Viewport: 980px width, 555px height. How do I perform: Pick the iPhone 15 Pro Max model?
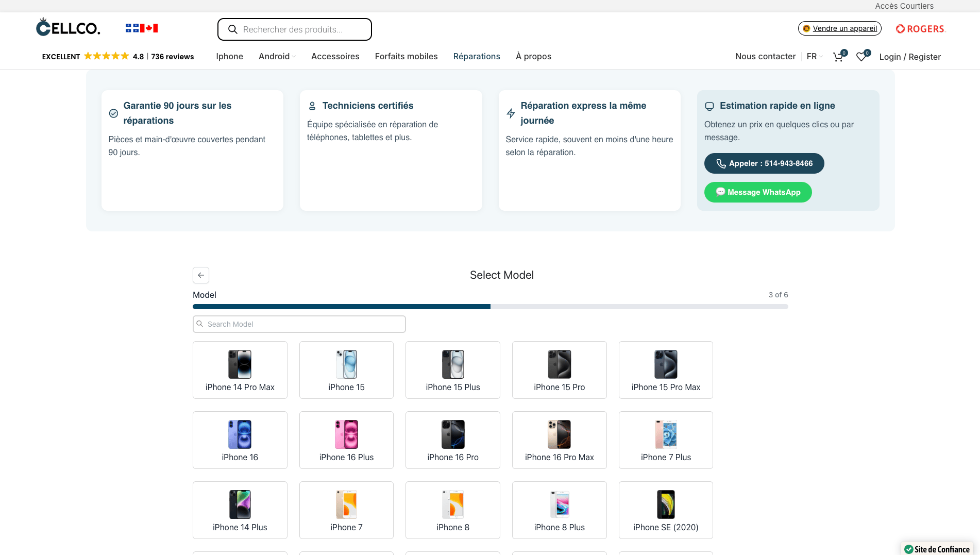pyautogui.click(x=666, y=370)
